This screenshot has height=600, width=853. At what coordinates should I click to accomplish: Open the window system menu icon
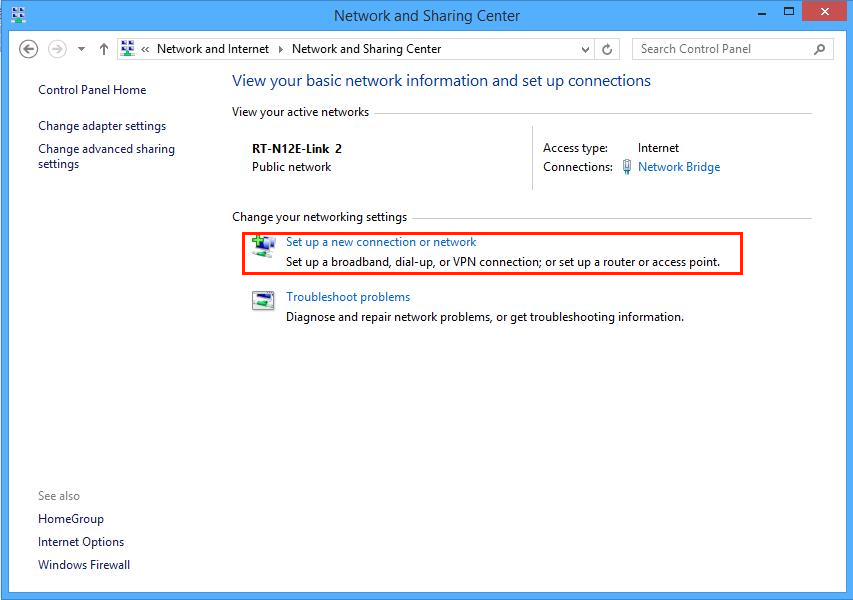click(x=18, y=15)
